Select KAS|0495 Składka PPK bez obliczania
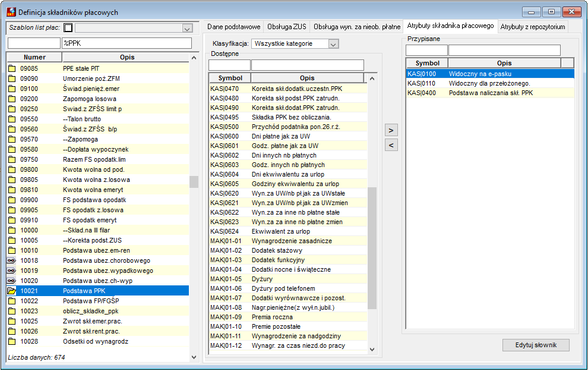Image resolution: width=588 pixels, height=371 pixels. pos(288,117)
